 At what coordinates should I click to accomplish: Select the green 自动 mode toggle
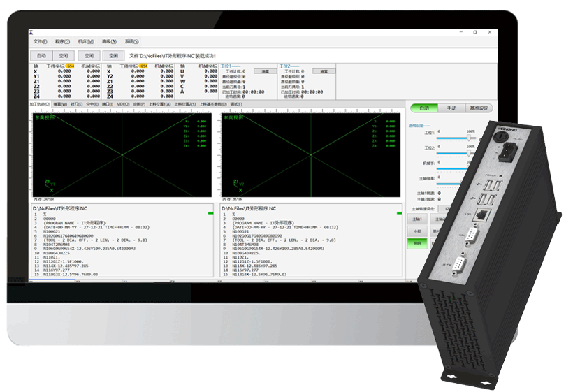point(423,108)
